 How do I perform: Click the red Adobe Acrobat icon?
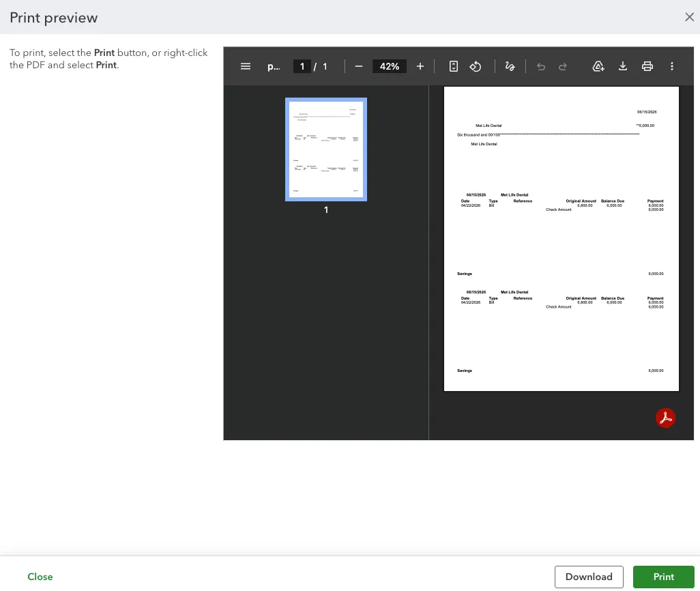coord(665,418)
